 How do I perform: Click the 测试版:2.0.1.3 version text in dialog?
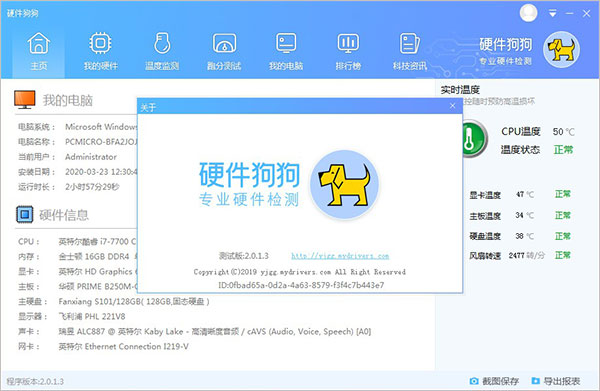coord(243,256)
